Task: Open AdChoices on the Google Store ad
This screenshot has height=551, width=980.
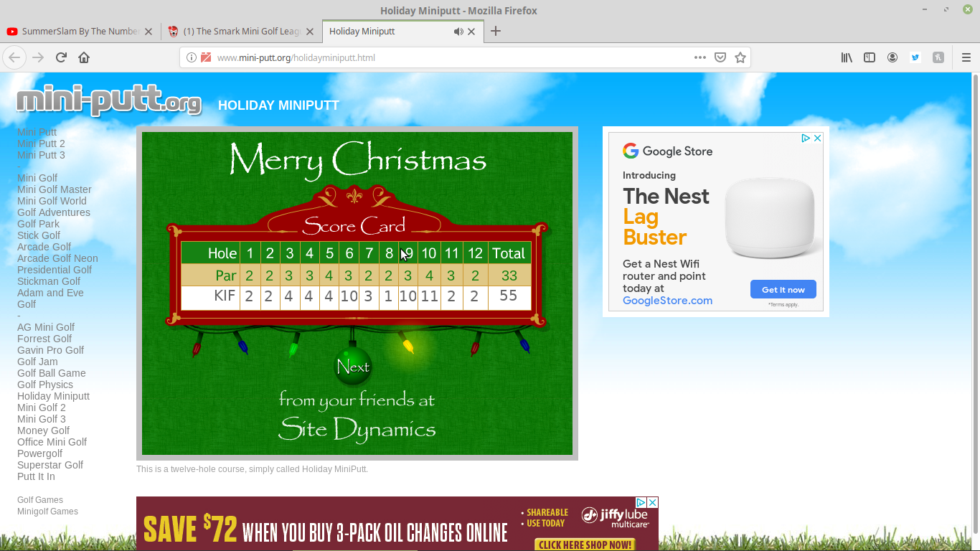Action: (806, 138)
